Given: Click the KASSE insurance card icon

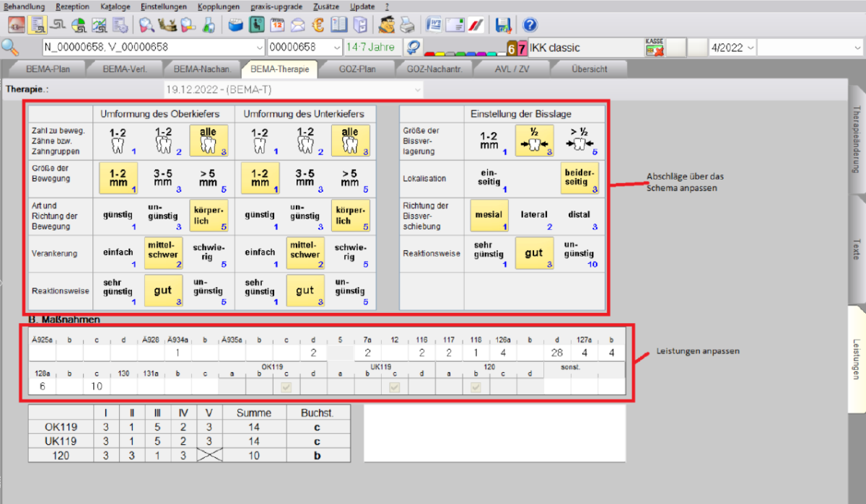Looking at the screenshot, I should [x=655, y=48].
